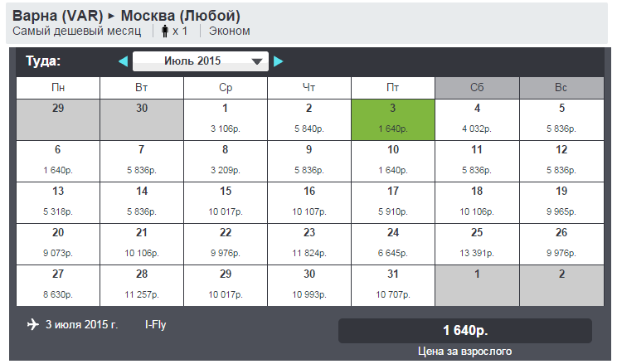Choose July 10 priced 1 640р.
Screen dimensions: 617x364
point(393,162)
